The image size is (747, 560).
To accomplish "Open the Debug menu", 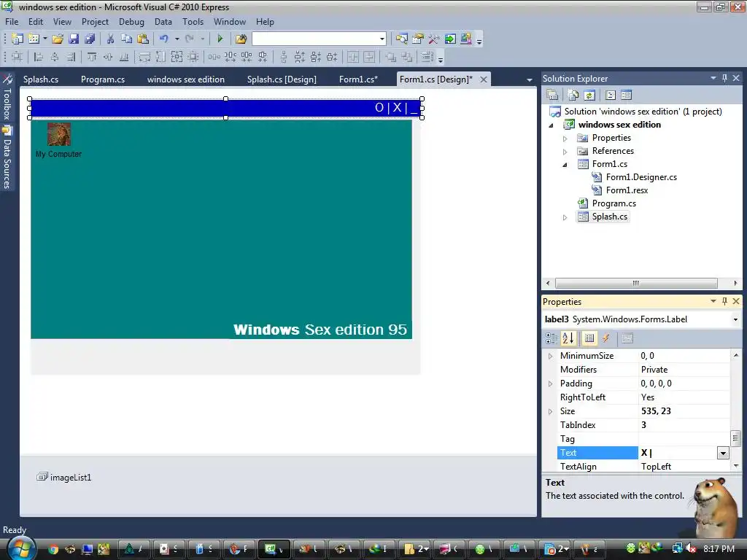I will (131, 22).
